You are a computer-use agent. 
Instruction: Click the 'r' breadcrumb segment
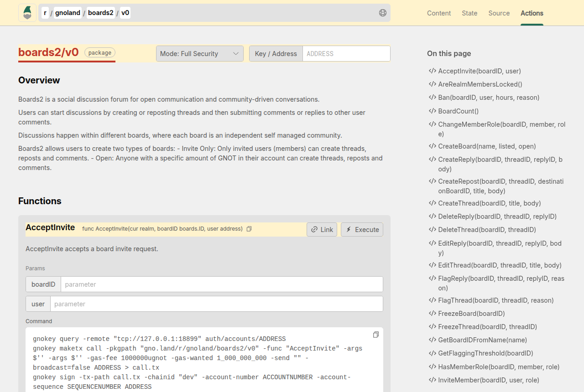pos(45,13)
